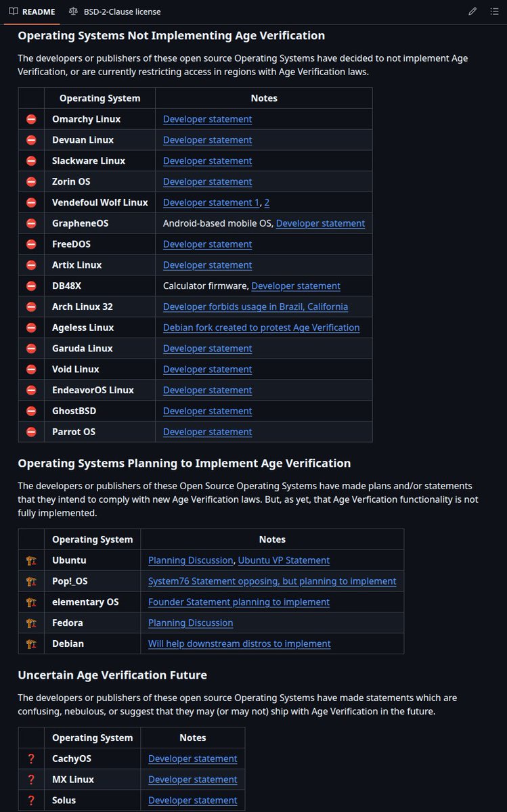
Task: Click the construction icon beside Debian
Action: coord(31,644)
